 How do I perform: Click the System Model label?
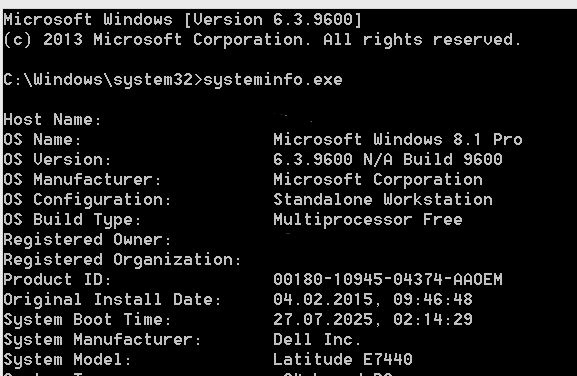coord(67,359)
